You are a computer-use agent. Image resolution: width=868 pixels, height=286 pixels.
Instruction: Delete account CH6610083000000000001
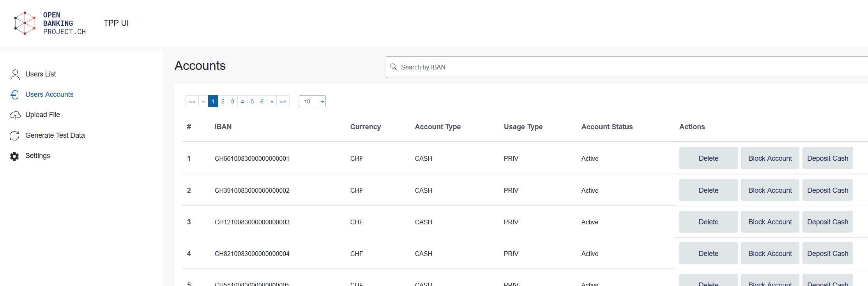click(709, 158)
